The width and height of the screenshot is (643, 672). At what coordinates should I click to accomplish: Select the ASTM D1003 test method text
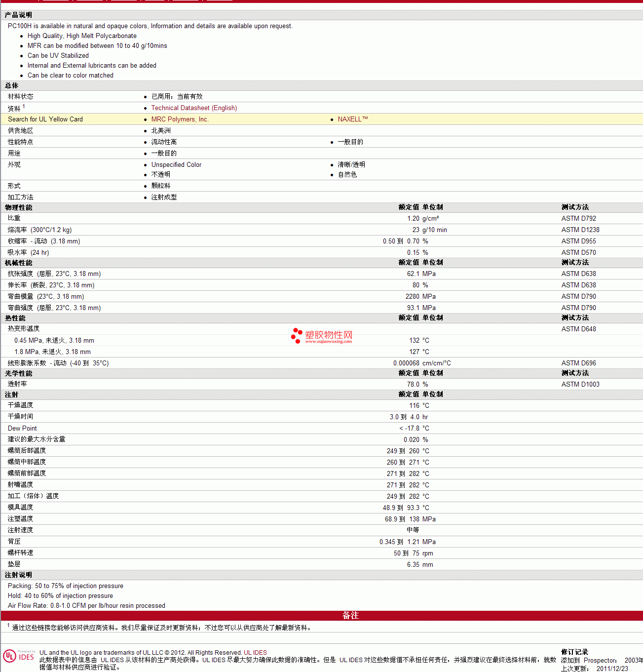tap(580, 384)
